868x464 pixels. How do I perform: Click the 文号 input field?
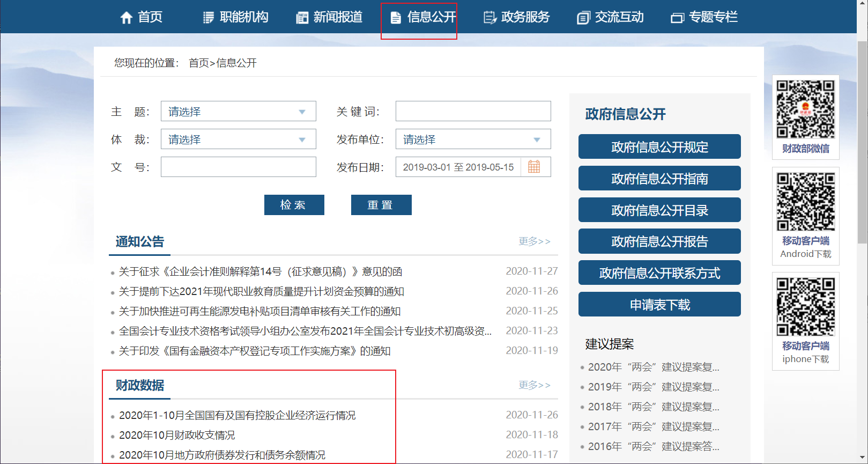click(x=239, y=167)
